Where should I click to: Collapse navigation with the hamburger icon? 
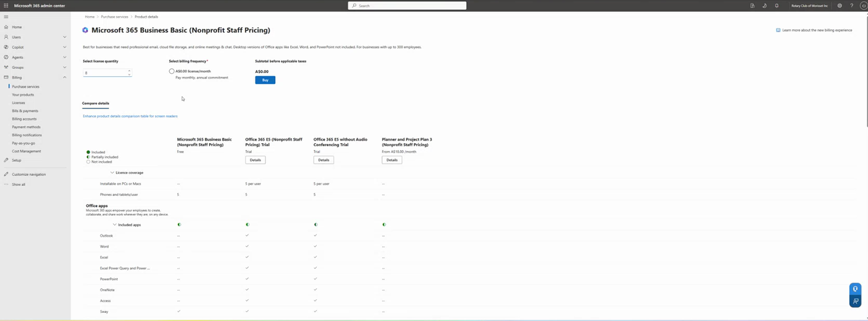click(x=6, y=17)
